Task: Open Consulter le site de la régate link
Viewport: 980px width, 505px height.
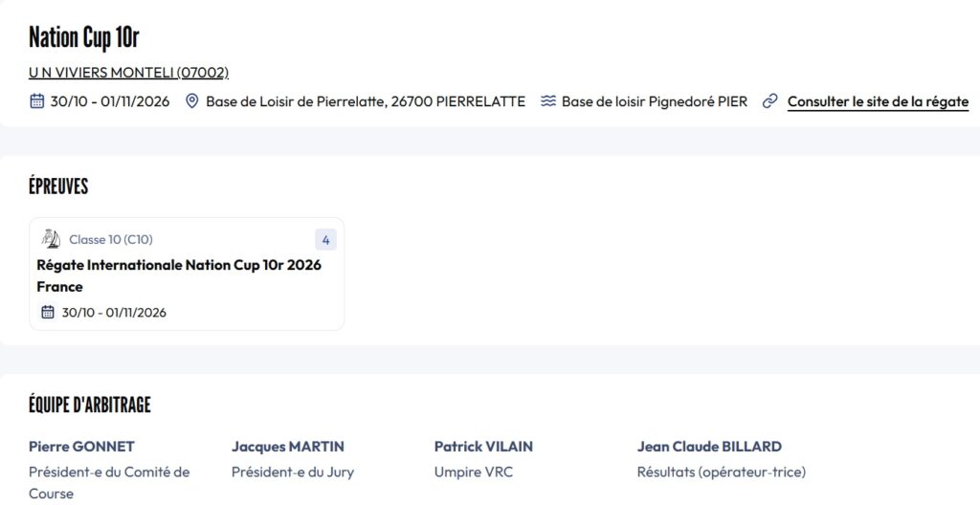Action: click(x=878, y=101)
